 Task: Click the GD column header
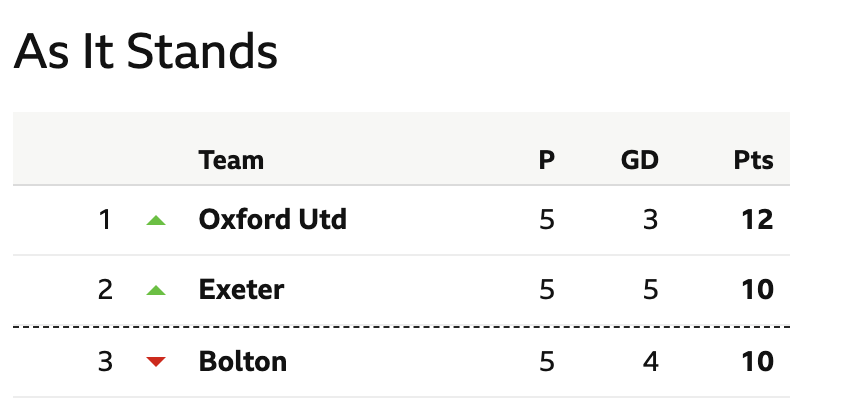639,160
